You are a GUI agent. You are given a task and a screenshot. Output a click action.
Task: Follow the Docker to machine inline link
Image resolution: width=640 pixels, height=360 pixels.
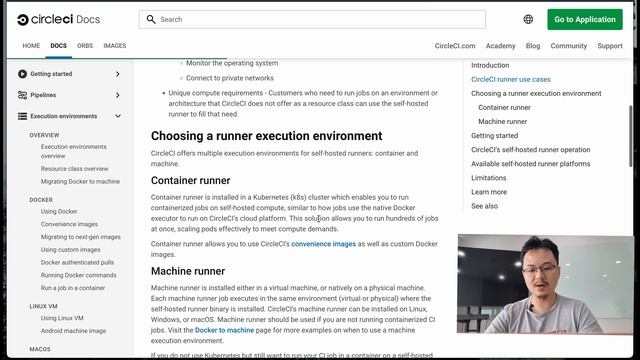coord(224,330)
